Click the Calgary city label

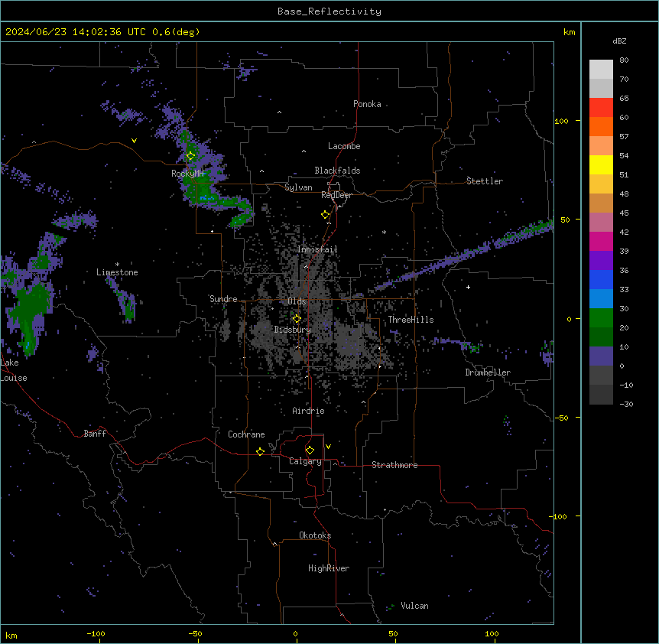tap(305, 461)
